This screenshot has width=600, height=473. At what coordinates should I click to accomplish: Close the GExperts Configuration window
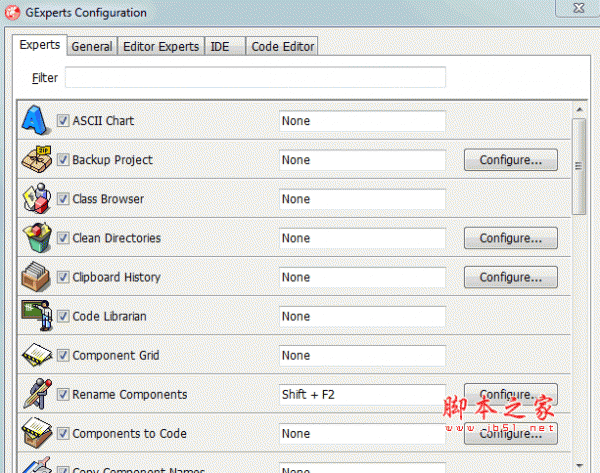(x=578, y=8)
